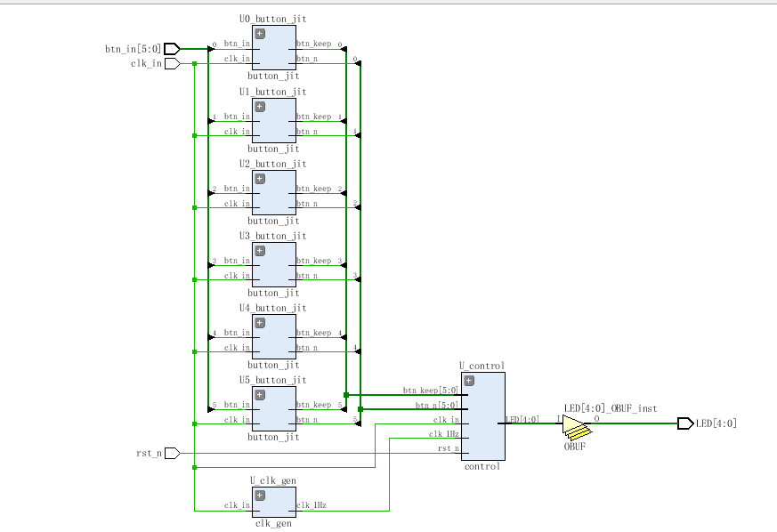This screenshot has height=532, width=777.
Task: Click the U4_button_jit instance label
Action: 273,308
